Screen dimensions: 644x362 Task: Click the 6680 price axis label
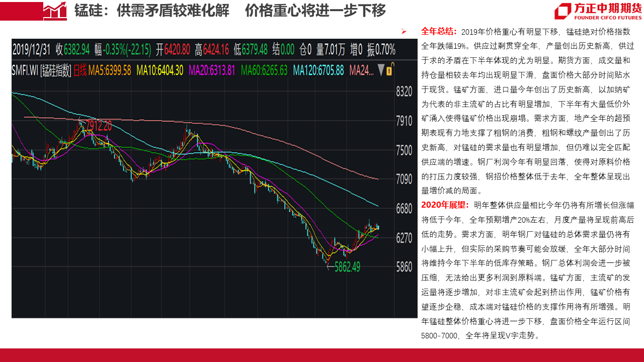pyautogui.click(x=405, y=208)
